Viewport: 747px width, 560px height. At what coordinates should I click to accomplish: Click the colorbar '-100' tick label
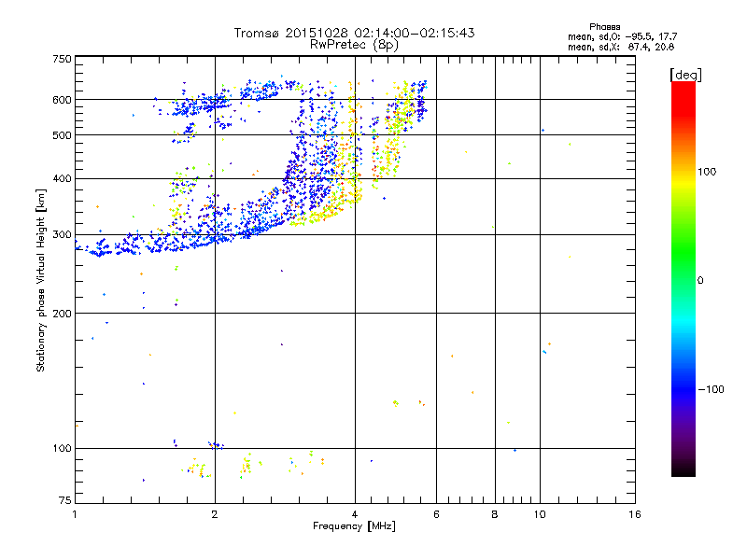click(711, 389)
